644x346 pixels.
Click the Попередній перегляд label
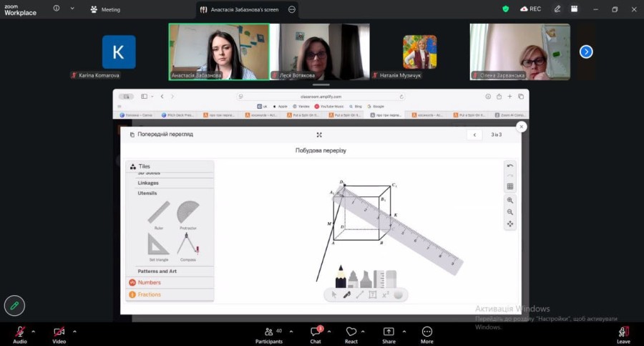tap(165, 134)
